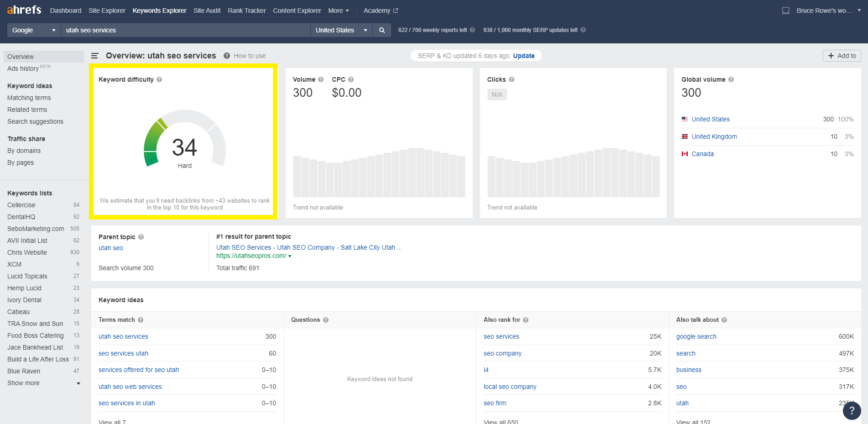Open Rank Tracker
868x424 pixels.
coord(246,10)
